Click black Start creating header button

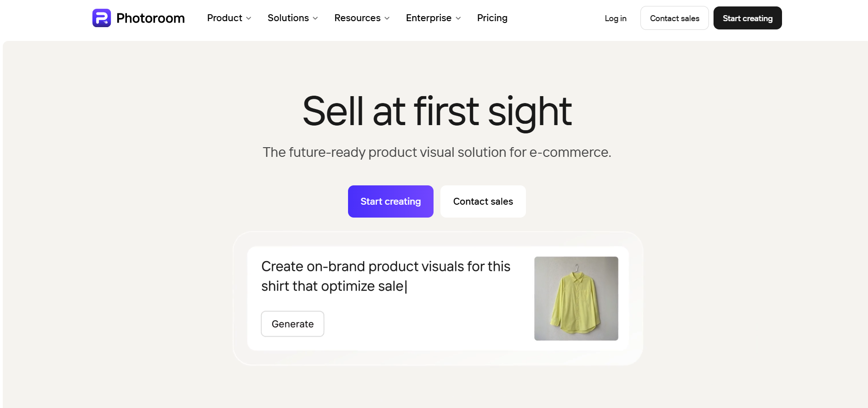coord(748,18)
